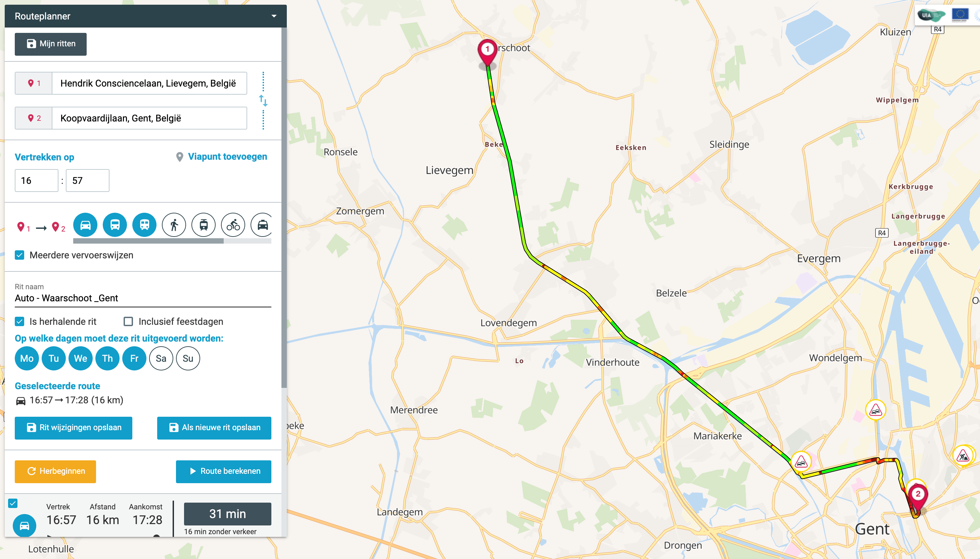Swap origin and destination with arrows icon

[x=263, y=101]
